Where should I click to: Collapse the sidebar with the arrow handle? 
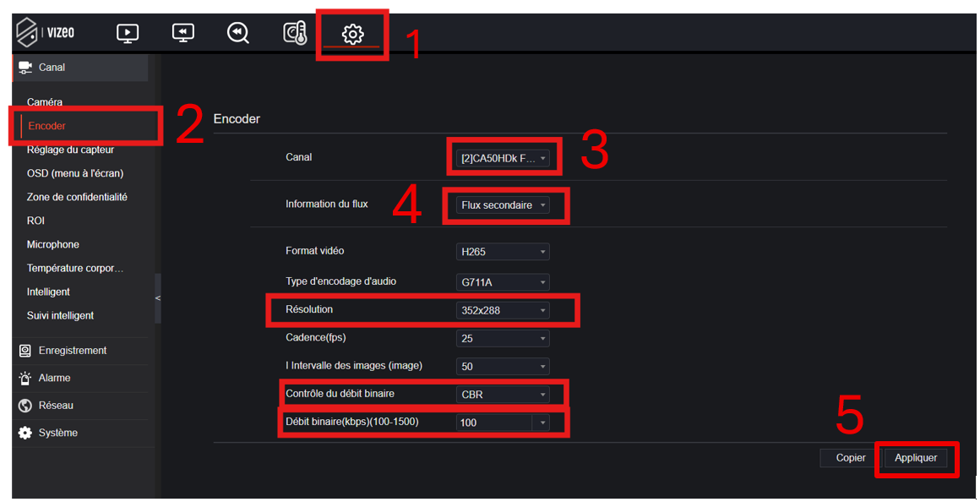tap(157, 298)
